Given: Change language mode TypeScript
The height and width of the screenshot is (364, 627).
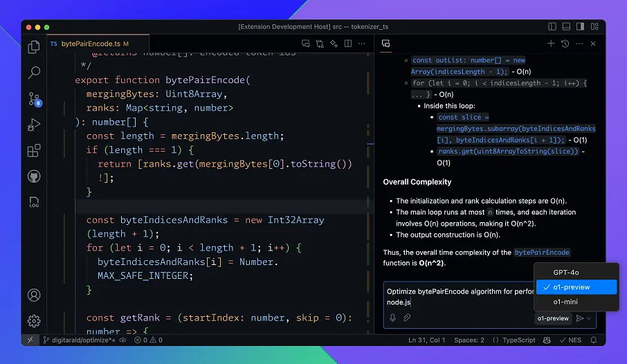Looking at the screenshot, I should [518, 340].
